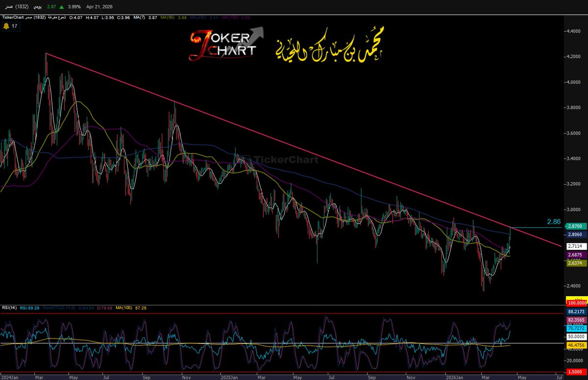The height and width of the screenshot is (380, 588).
Task: Select the MA(200) indicator legend
Action: (x=199, y=17)
